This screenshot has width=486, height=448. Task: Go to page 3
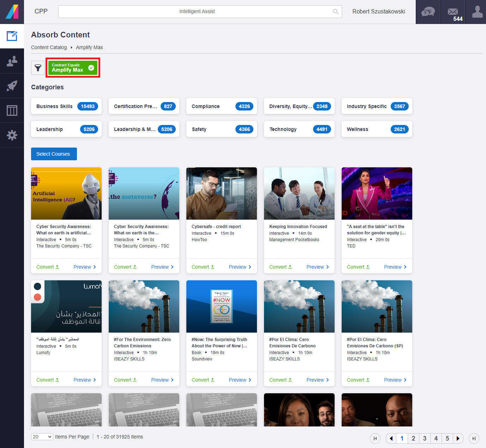[x=425, y=438]
